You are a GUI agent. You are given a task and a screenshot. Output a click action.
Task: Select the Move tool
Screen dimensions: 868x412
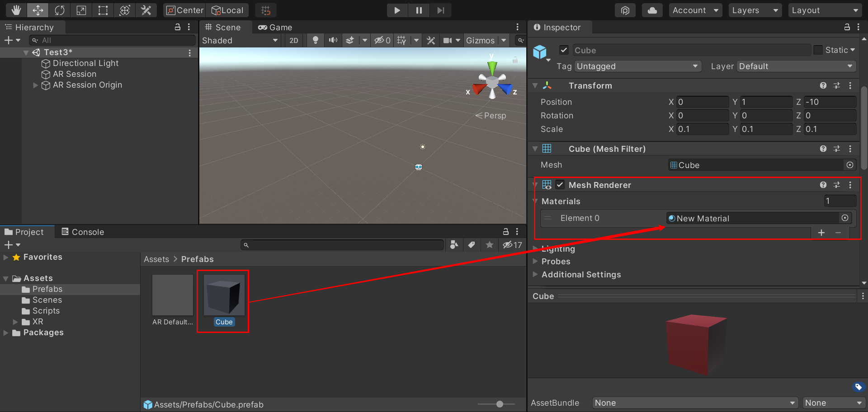pos(38,10)
